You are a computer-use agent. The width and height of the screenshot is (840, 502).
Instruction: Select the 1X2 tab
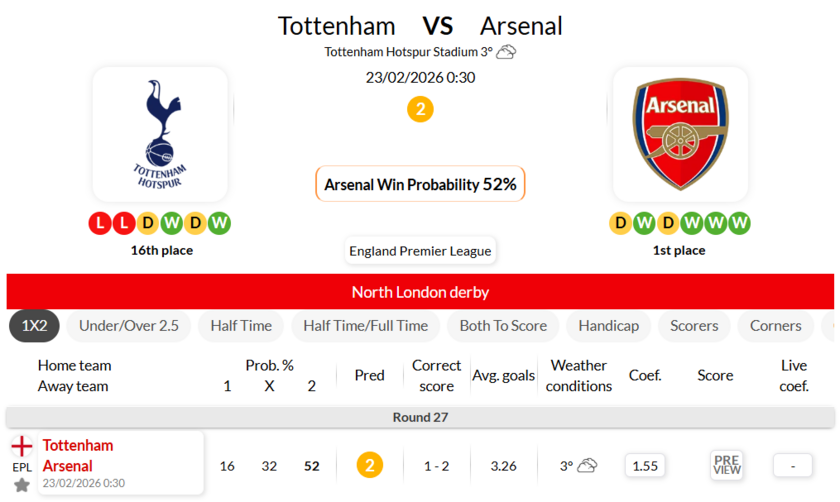35,326
